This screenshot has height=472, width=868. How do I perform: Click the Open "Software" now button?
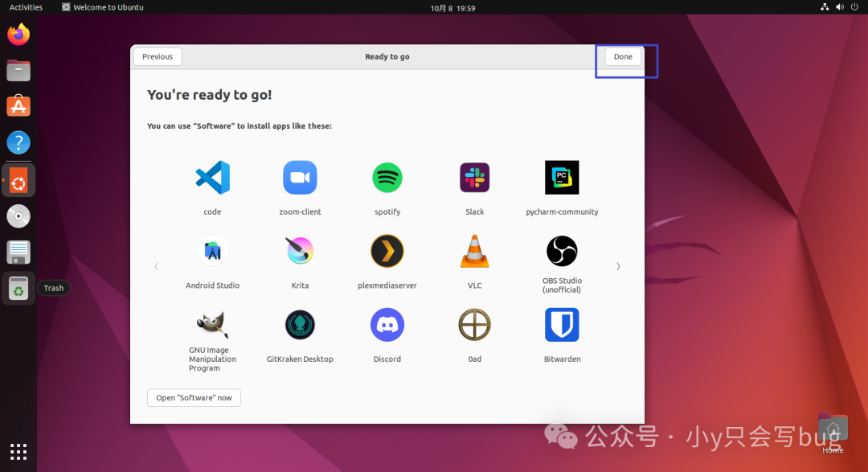tap(194, 397)
